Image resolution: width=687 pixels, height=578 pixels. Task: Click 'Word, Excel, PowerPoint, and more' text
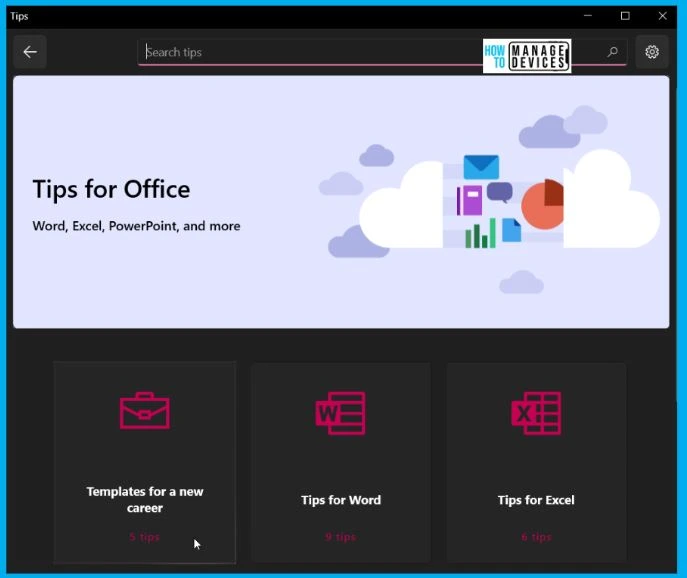tap(136, 226)
